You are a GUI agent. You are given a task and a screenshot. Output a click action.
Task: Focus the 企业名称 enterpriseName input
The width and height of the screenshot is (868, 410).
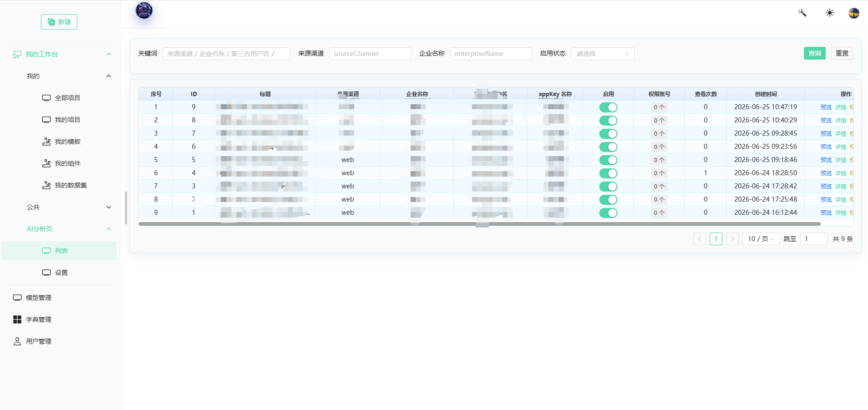coord(491,54)
